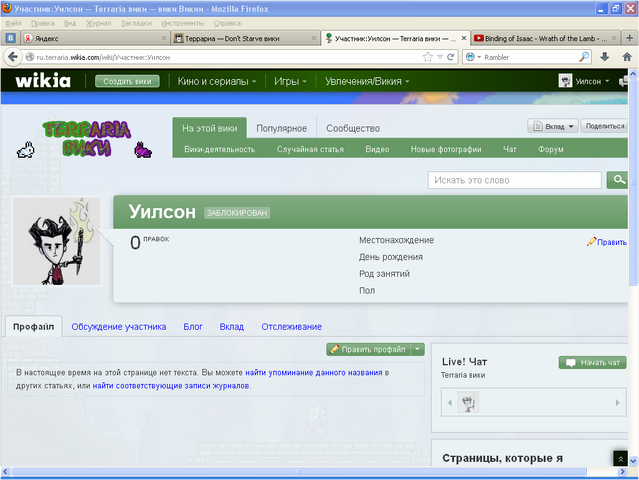Open the Закладки menu
Screen dimensions: 639x480
[x=136, y=23]
